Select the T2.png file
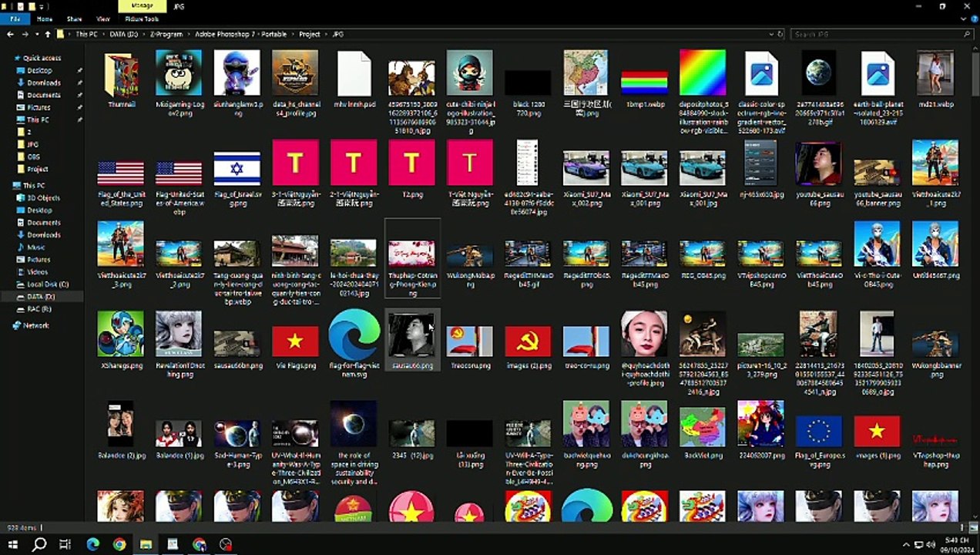980x555 pixels. 411,170
